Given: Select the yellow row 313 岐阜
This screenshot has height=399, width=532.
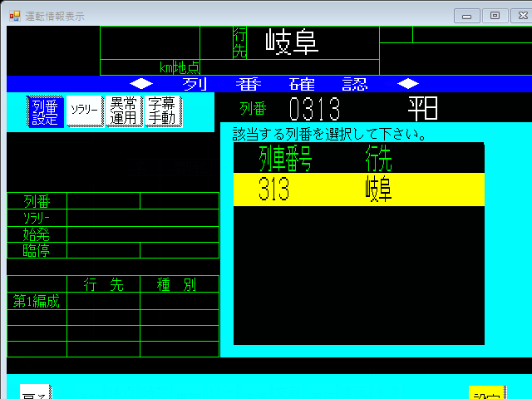Looking at the screenshot, I should [x=359, y=190].
